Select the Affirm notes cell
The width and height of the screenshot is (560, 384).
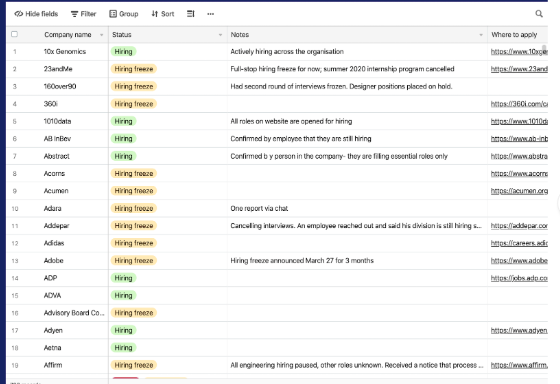[357, 365]
